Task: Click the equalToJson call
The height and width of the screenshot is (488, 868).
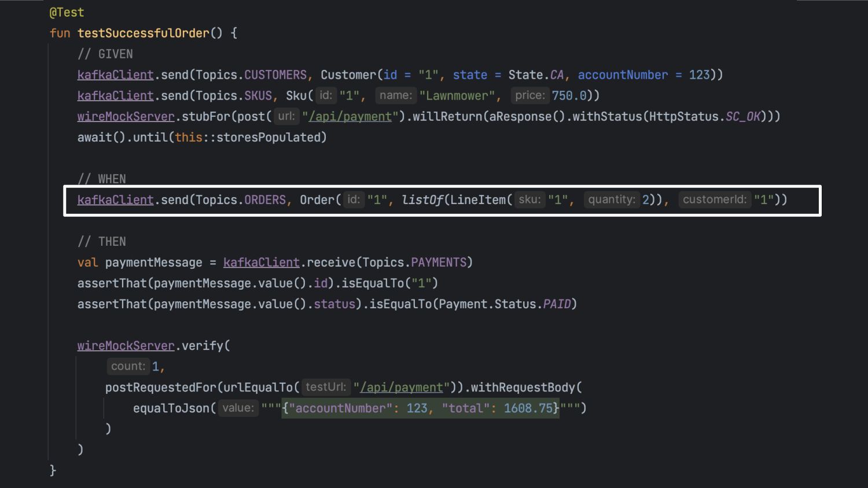Action: (171, 408)
